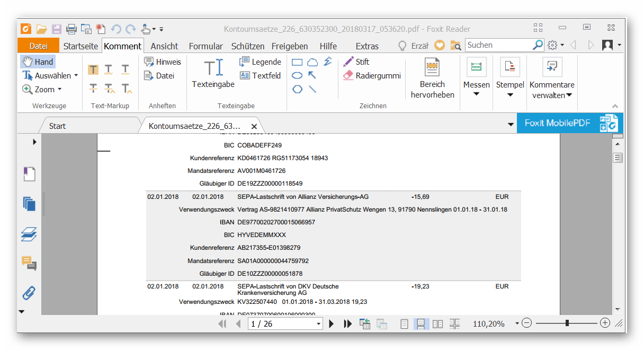Click the orange heart icon
The image size is (644, 350).
click(439, 46)
